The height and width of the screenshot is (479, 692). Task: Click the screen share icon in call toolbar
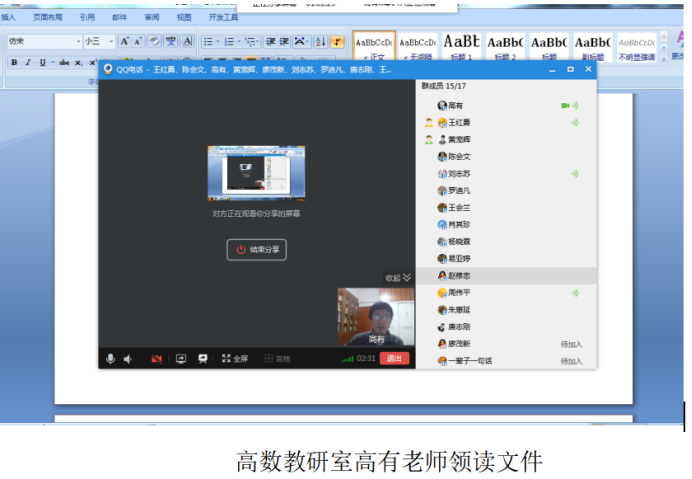[x=181, y=358]
